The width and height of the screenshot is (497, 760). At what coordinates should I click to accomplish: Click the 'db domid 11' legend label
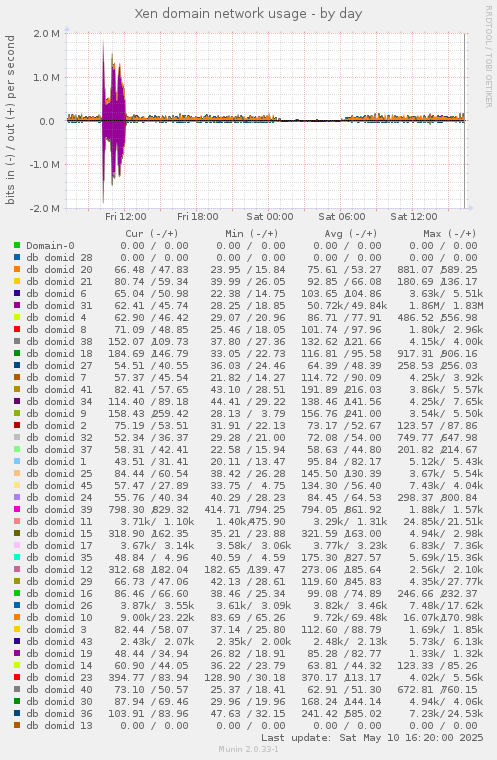59,522
